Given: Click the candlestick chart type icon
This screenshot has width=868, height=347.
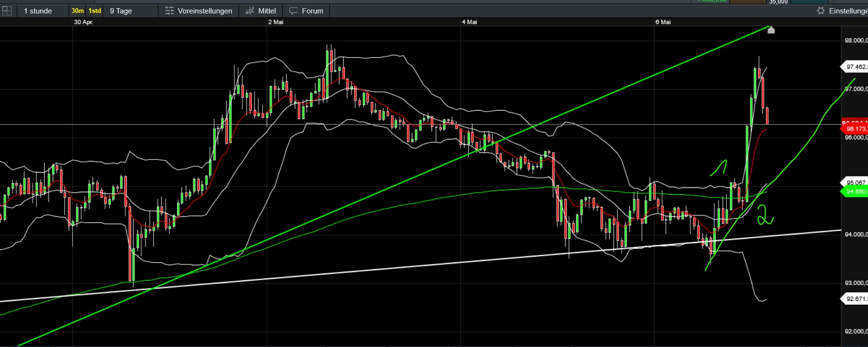Looking at the screenshot, I should tap(250, 11).
